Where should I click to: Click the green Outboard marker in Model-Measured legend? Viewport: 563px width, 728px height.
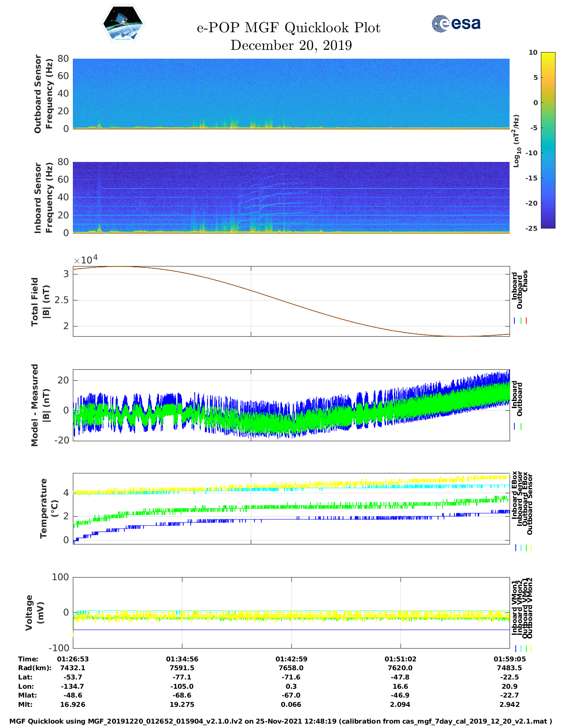tap(521, 427)
